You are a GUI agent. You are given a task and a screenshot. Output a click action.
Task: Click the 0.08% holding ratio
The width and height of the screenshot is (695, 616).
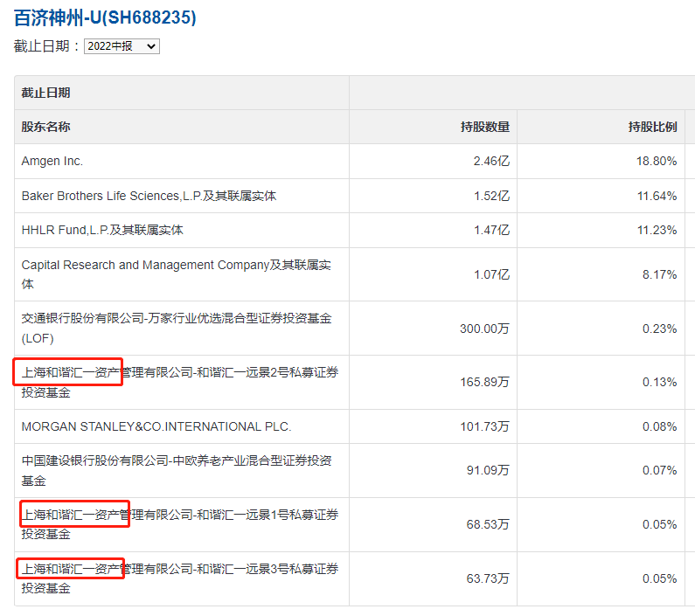tap(659, 426)
